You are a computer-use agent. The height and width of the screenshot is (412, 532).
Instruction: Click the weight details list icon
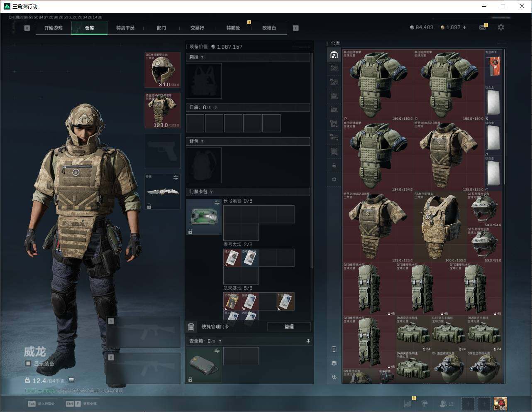(71, 380)
